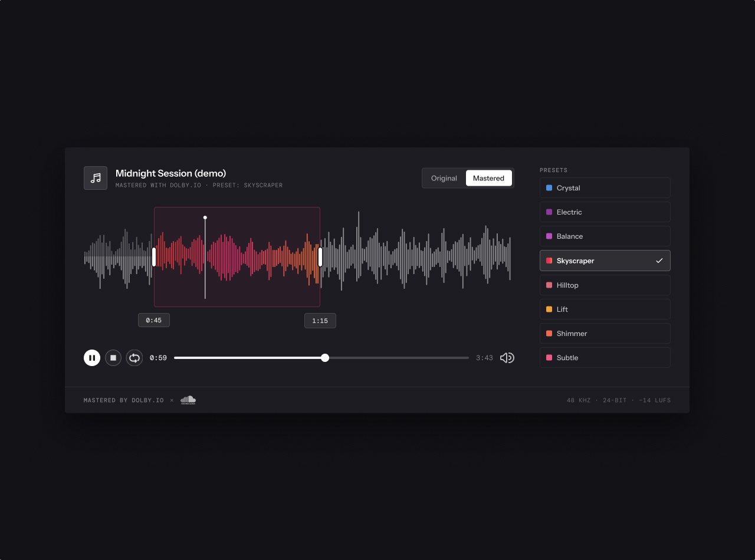
Task: Click the 0:45 region start label
Action: pos(154,321)
